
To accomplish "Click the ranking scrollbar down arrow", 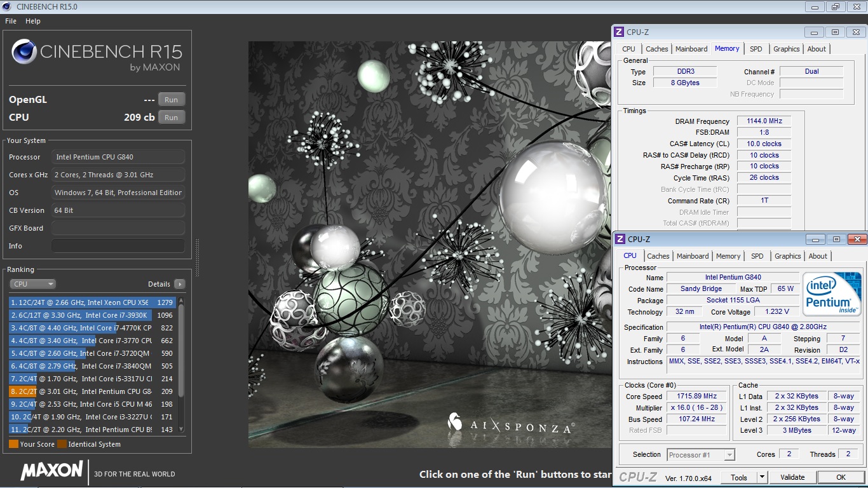I will coord(181,430).
